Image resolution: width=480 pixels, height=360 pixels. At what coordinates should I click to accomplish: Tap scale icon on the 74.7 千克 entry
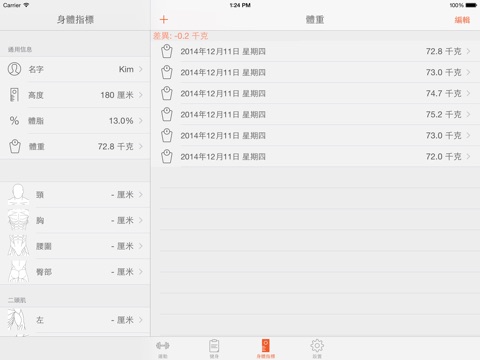point(167,94)
